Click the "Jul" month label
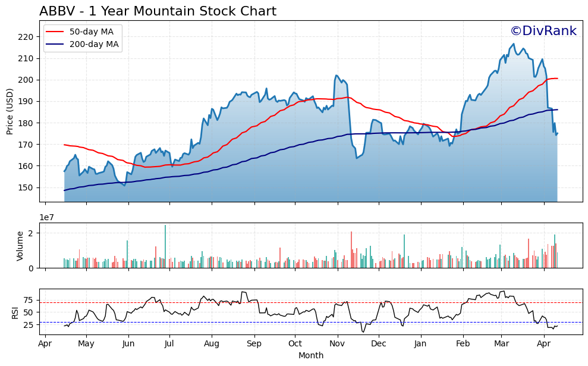The width and height of the screenshot is (588, 366). [x=169, y=344]
